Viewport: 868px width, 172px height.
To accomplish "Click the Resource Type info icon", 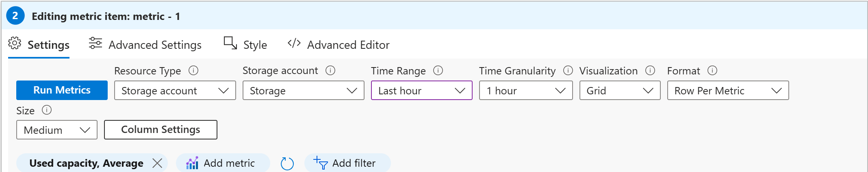I will pos(193,71).
